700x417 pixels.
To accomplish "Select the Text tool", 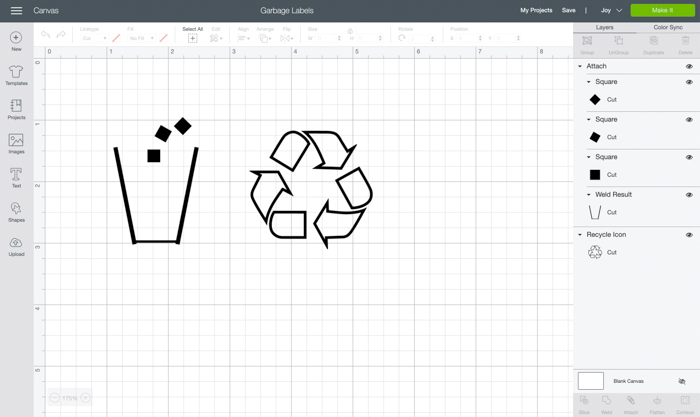I will (16, 178).
